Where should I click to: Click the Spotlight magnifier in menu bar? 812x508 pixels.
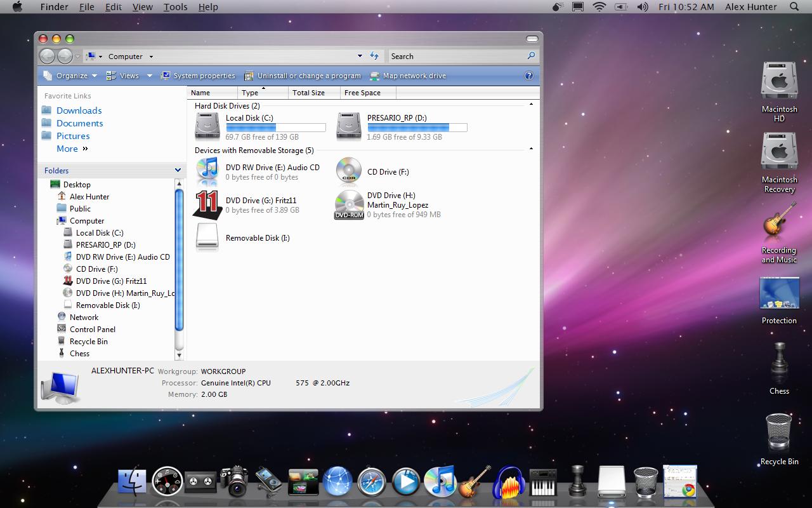click(x=794, y=7)
